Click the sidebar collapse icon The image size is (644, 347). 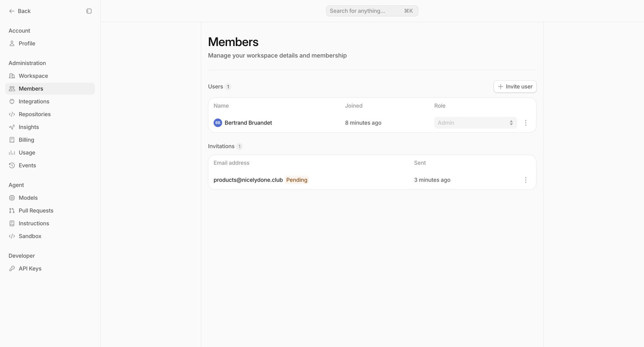tap(89, 11)
